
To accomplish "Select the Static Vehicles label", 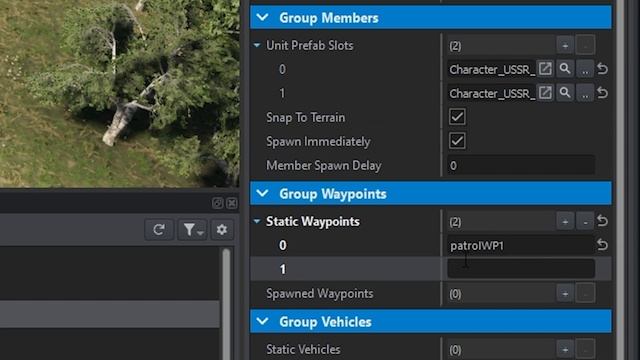I will coord(303,349).
